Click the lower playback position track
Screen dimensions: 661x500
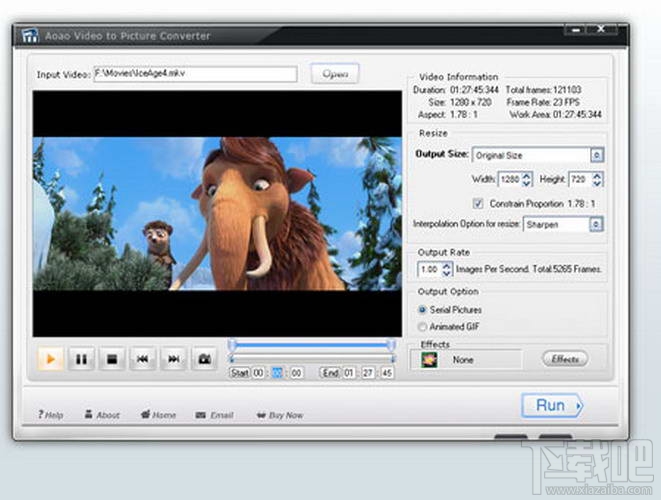[312, 359]
